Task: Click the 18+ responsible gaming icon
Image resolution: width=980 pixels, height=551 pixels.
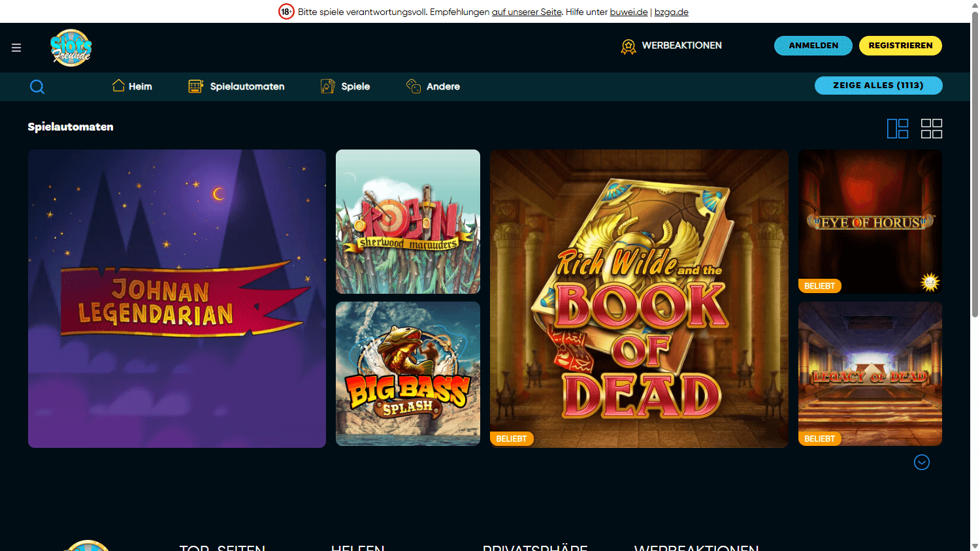Action: 286,11
